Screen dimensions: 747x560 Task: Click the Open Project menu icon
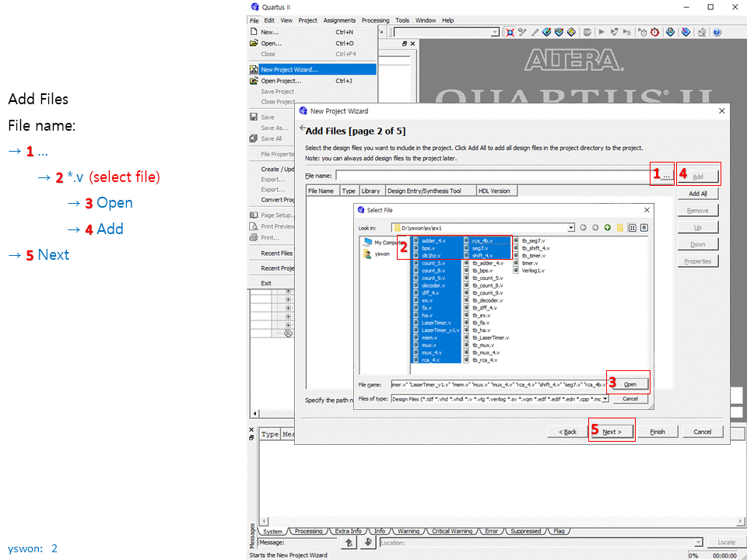[x=254, y=81]
